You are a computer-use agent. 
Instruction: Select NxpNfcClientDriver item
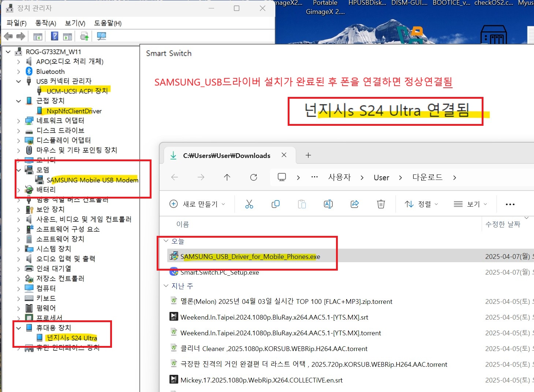click(x=74, y=111)
